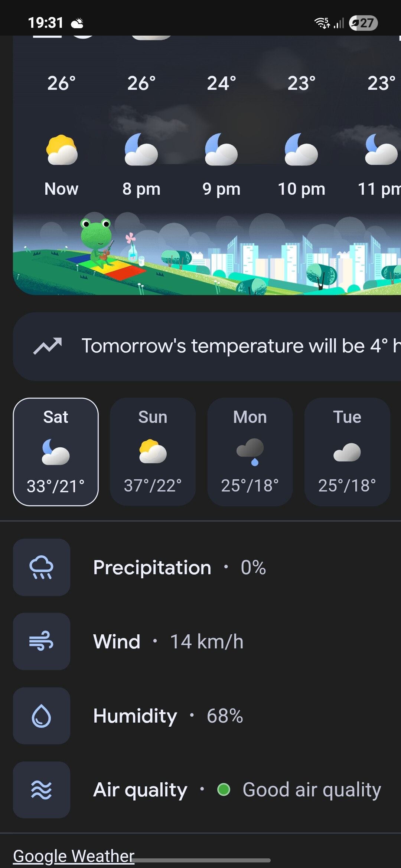Tap the Humidity droplet icon
This screenshot has height=868, width=401.
click(x=42, y=716)
